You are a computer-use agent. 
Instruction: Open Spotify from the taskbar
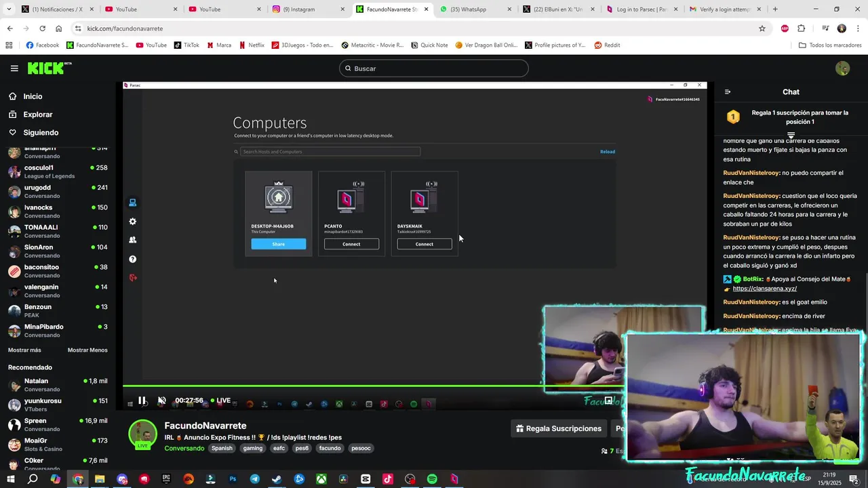(432, 479)
